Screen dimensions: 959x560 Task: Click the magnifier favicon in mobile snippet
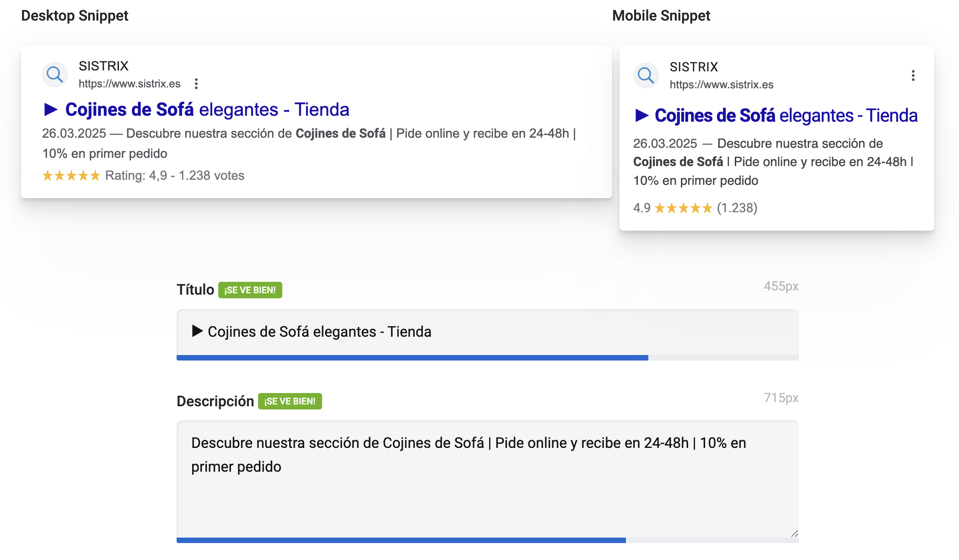tap(646, 75)
